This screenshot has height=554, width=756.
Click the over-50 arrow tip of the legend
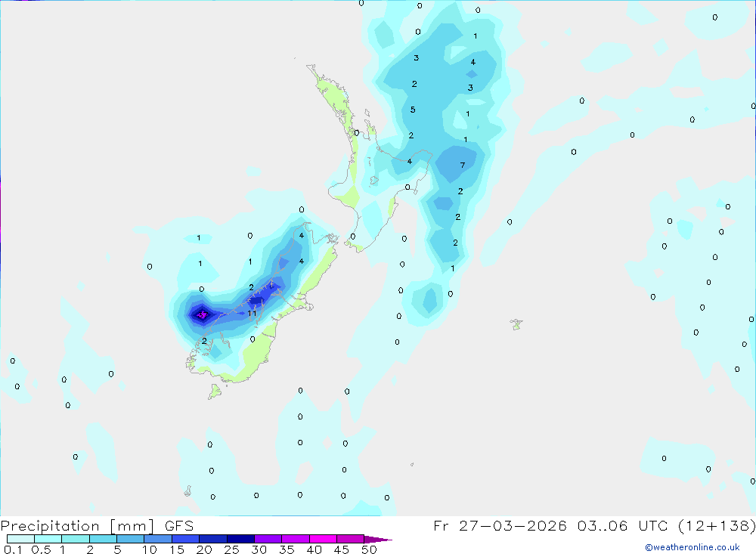pyautogui.click(x=378, y=539)
